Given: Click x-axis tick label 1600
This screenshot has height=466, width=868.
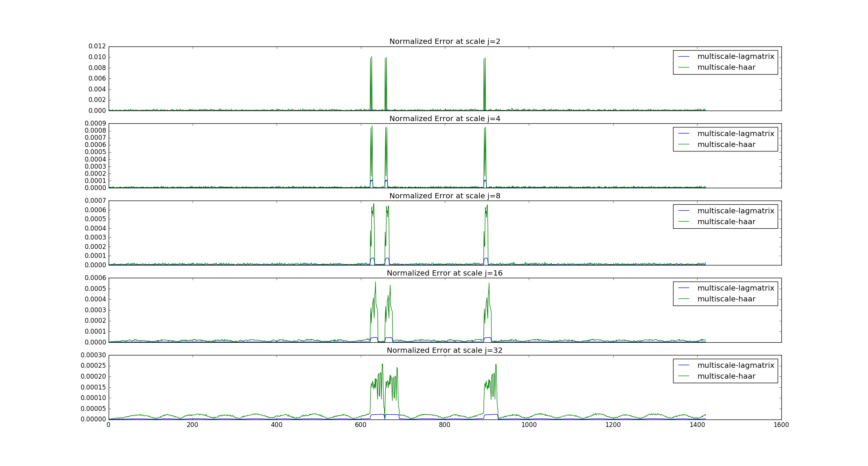Looking at the screenshot, I should [x=781, y=425].
